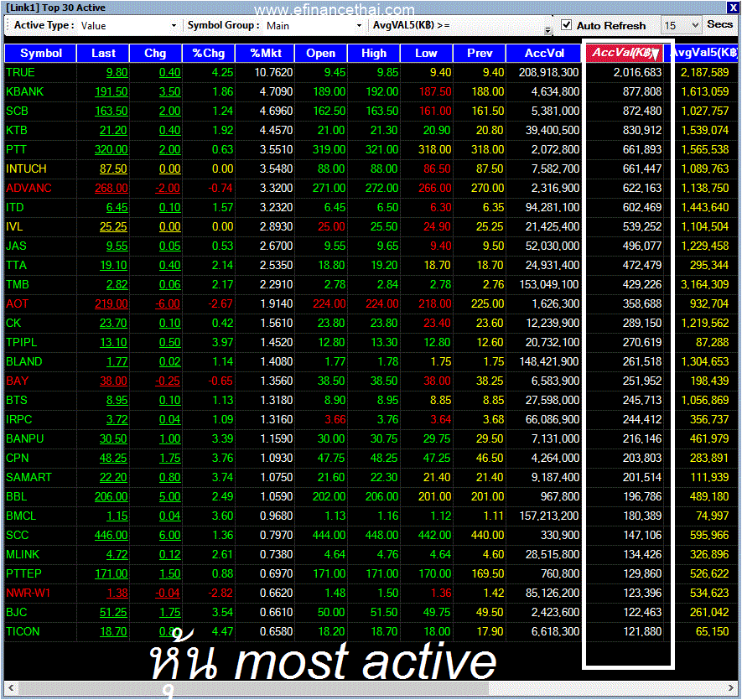
Task: Select the TICON symbol
Action: [23, 632]
